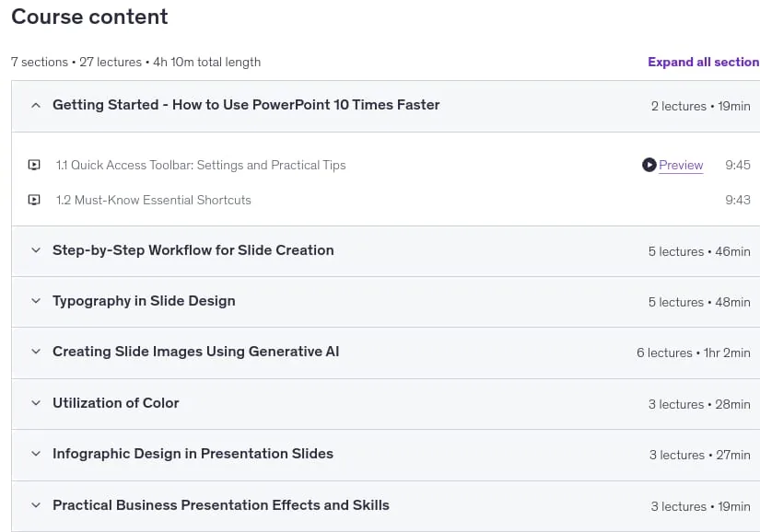Viewport: 760px width, 532px height.
Task: Expand Step-by-Step Workflow for Slide Creation chevron
Action: (36, 250)
